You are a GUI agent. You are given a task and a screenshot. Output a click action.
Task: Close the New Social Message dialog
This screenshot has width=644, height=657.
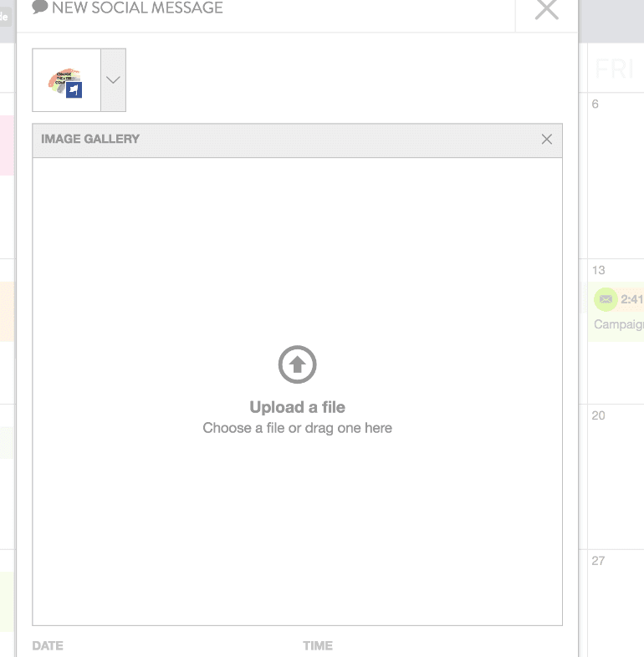tap(546, 10)
